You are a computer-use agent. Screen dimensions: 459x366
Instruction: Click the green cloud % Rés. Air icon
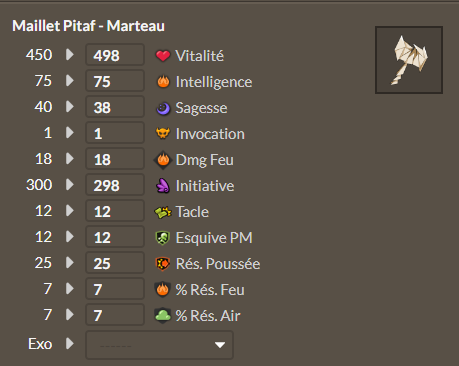point(163,316)
